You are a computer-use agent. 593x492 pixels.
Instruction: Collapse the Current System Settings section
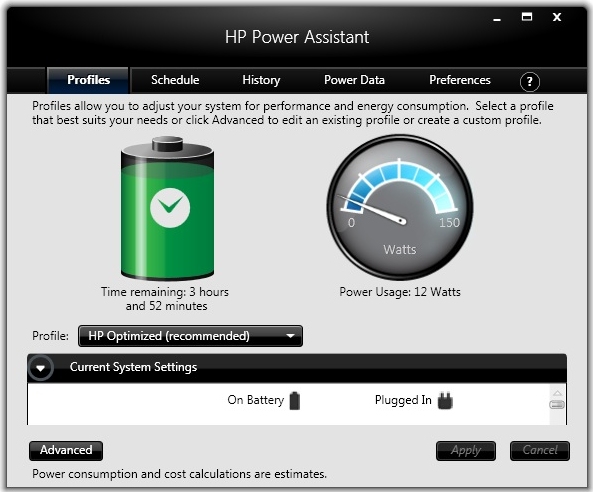point(40,368)
